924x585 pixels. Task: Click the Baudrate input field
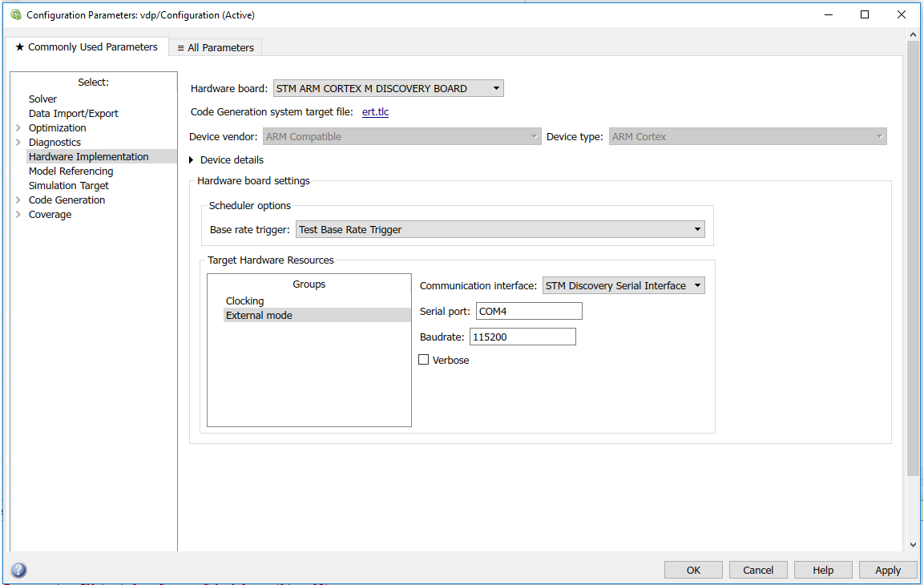(x=523, y=337)
